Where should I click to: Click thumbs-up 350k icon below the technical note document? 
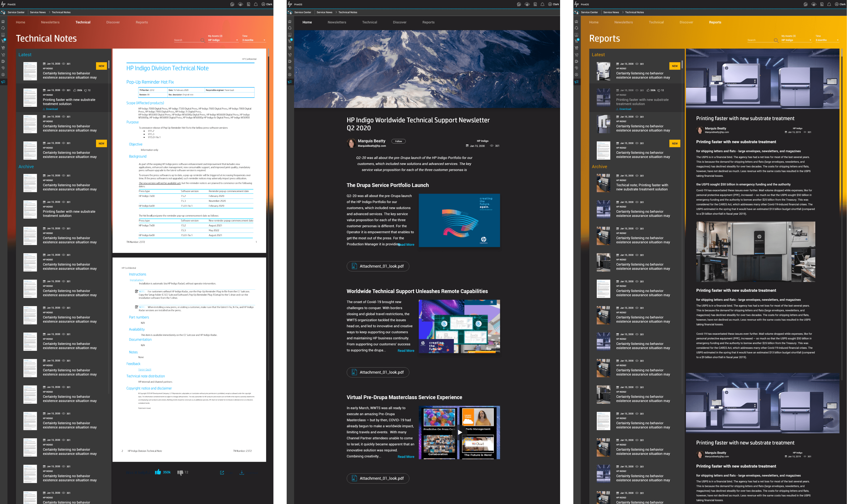[158, 472]
